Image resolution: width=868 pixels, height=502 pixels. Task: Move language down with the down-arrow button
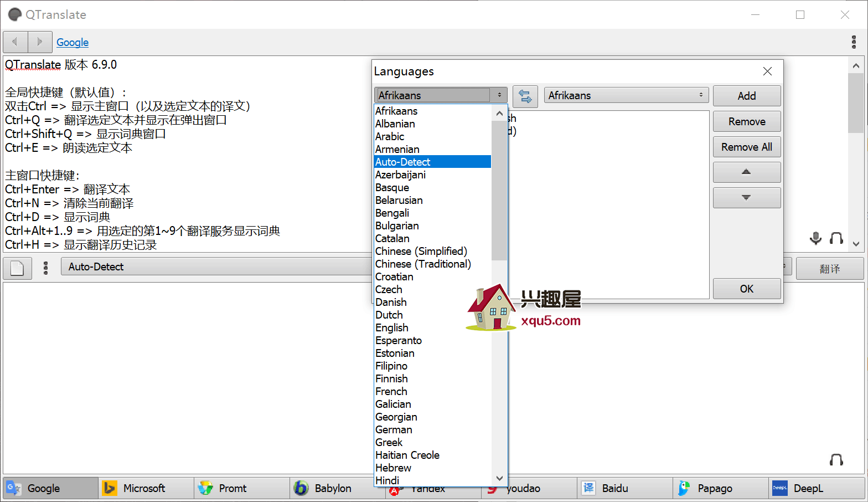click(x=747, y=198)
